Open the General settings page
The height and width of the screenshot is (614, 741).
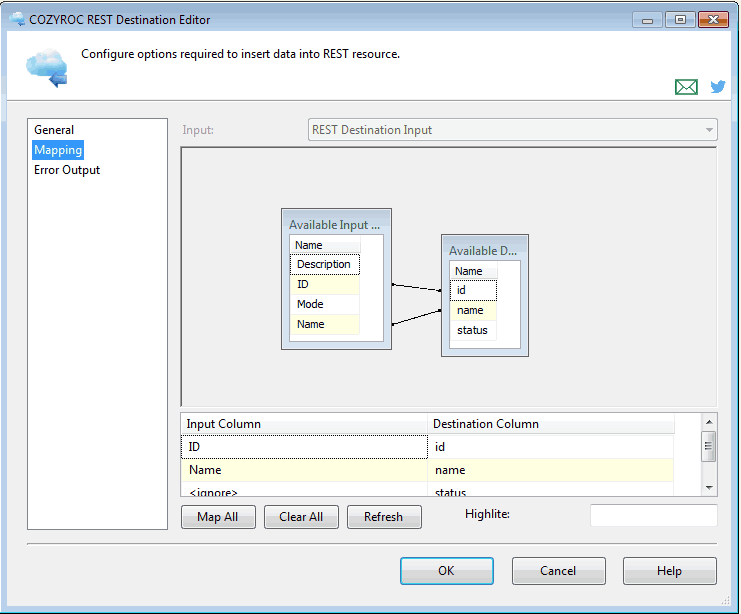tap(54, 130)
